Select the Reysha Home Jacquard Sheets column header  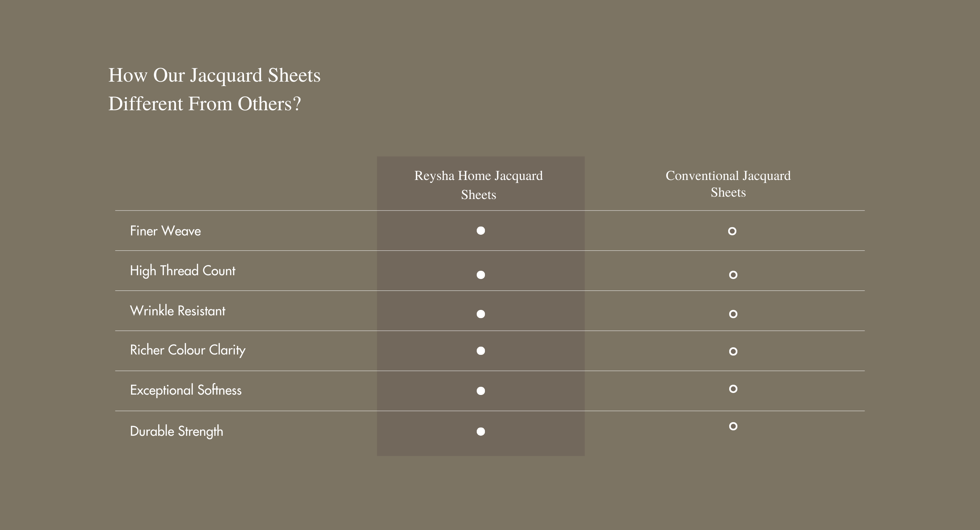(478, 185)
